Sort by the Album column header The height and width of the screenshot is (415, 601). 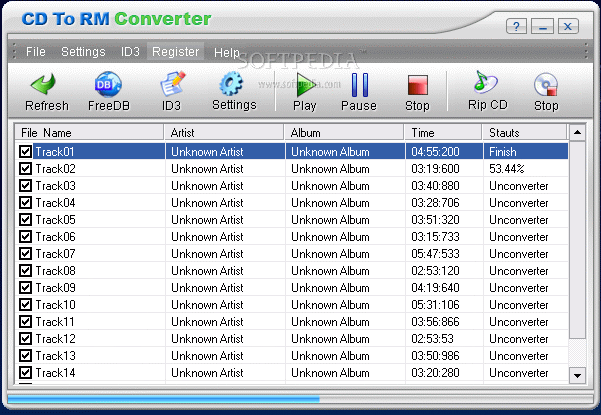click(344, 133)
